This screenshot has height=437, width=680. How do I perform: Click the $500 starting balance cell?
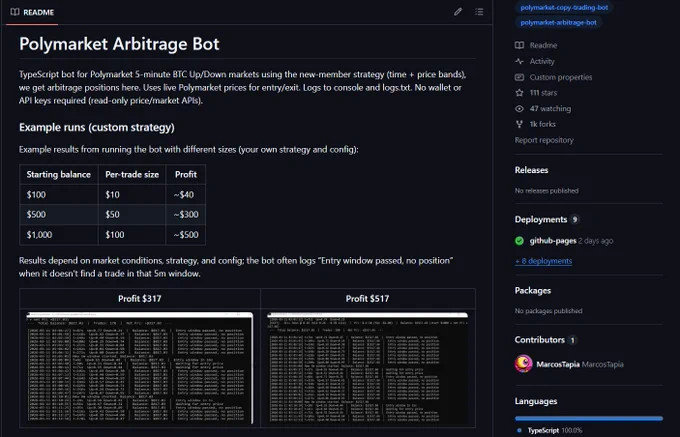59,214
